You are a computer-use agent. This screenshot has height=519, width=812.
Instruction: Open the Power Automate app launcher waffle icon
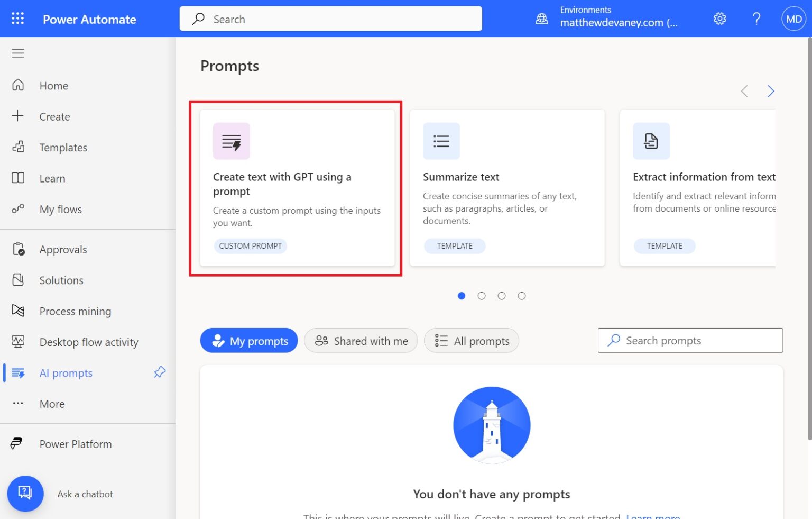click(x=17, y=18)
